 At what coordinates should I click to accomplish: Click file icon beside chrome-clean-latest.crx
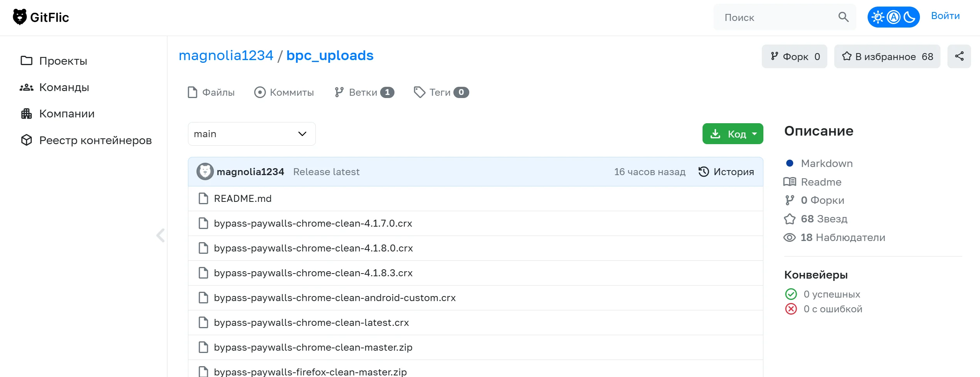click(x=203, y=322)
